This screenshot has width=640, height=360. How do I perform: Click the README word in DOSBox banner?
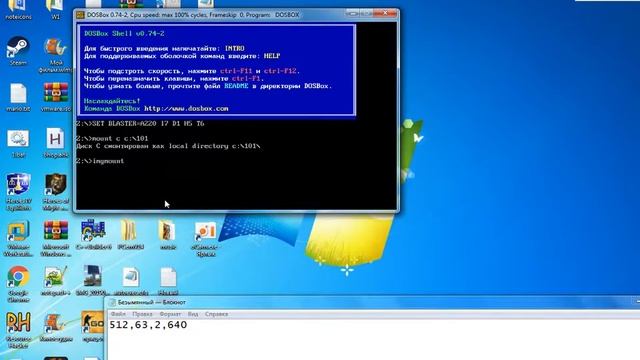[236, 86]
